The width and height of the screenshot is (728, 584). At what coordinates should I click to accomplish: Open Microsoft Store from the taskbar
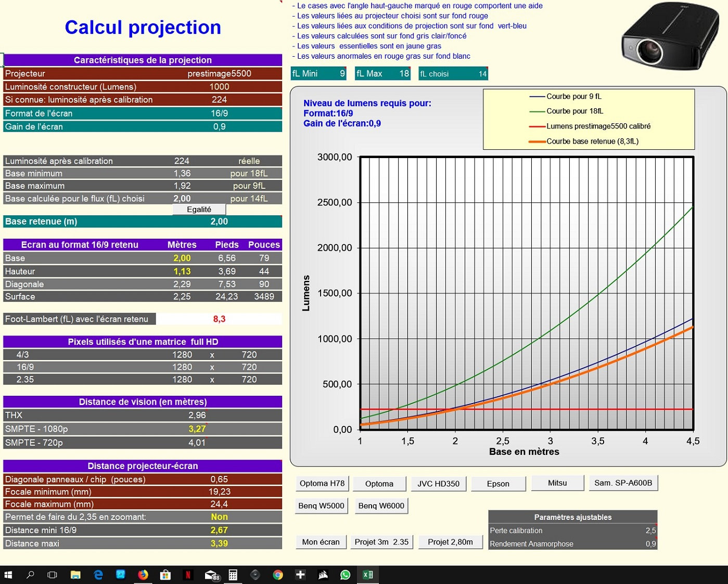165,575
